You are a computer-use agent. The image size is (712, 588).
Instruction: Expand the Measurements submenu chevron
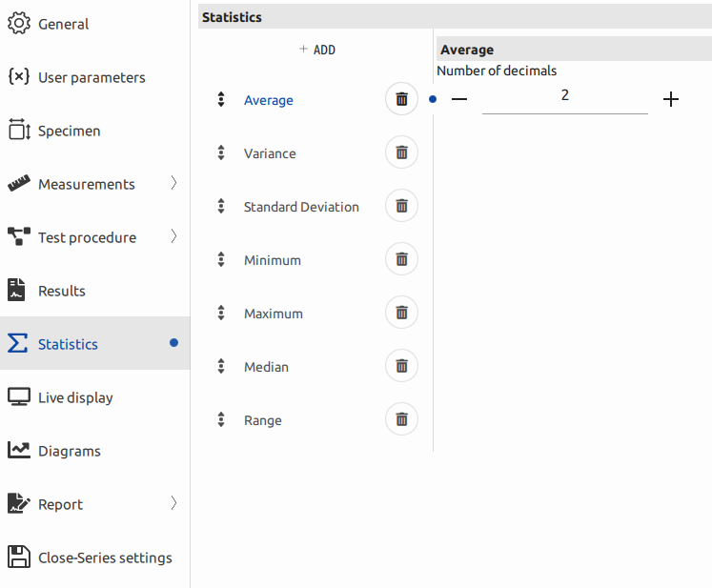coord(173,183)
